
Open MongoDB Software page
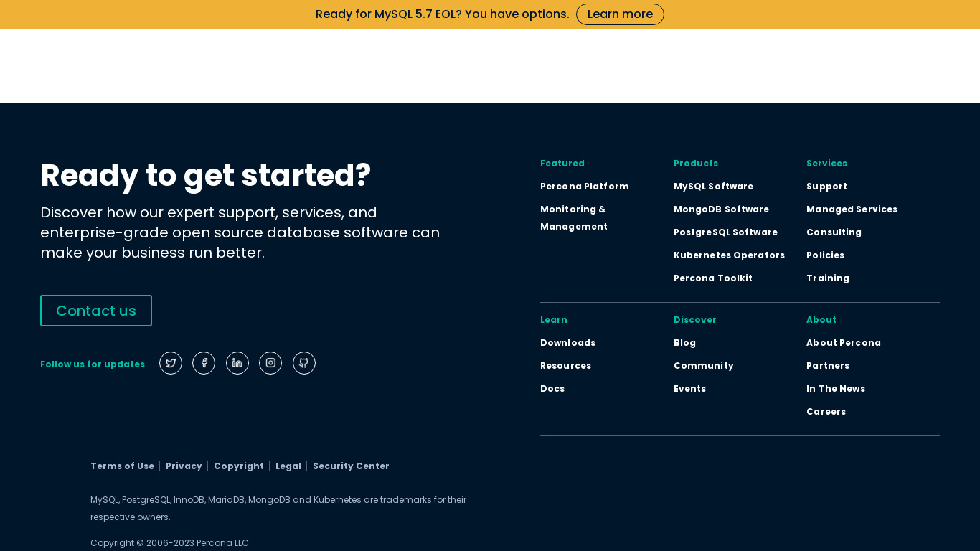point(721,209)
